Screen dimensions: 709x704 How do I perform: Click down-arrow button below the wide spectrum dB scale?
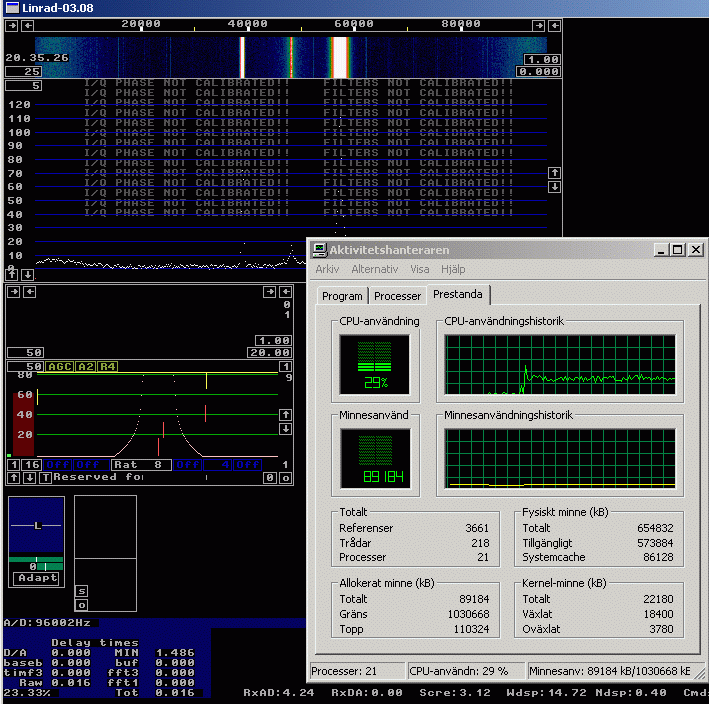point(28,274)
